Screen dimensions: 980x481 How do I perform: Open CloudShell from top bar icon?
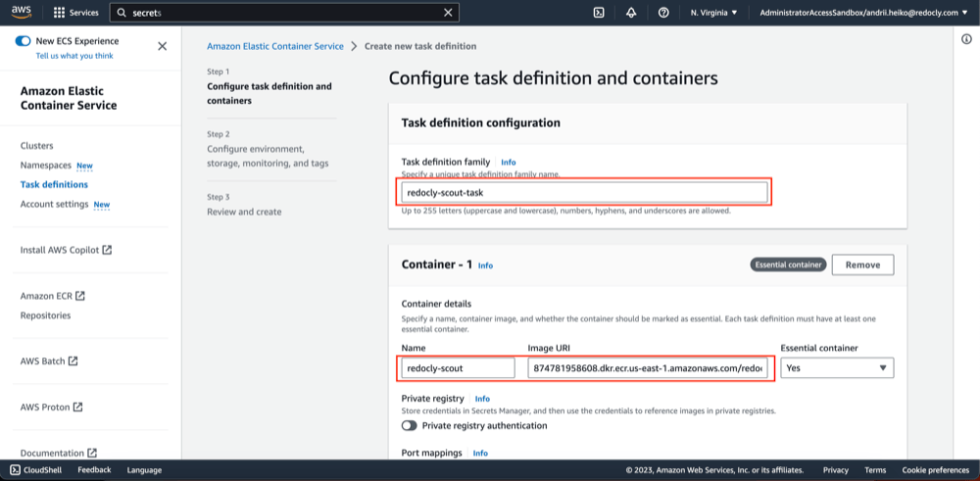pos(598,13)
